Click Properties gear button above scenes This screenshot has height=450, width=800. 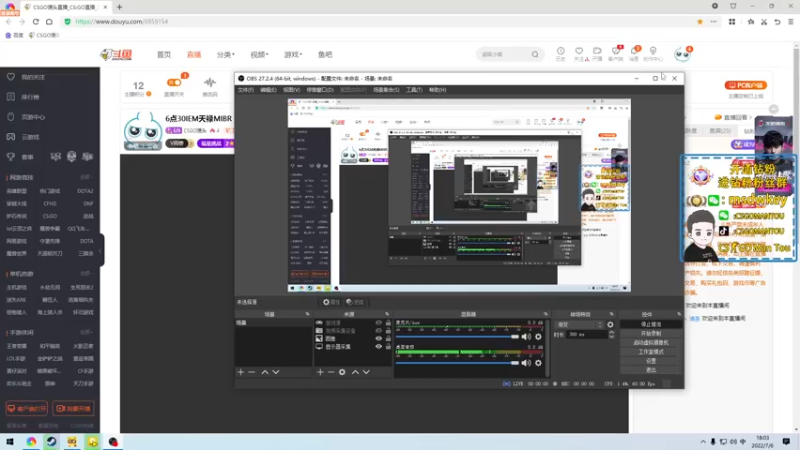pyautogui.click(x=331, y=302)
